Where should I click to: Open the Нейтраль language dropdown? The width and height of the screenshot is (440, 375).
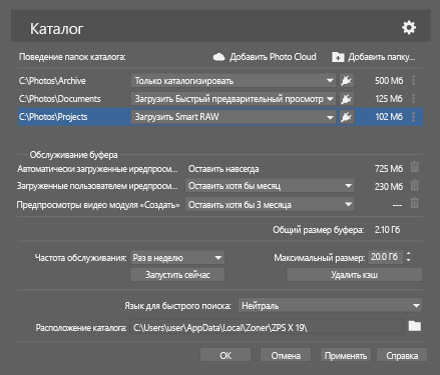330,305
